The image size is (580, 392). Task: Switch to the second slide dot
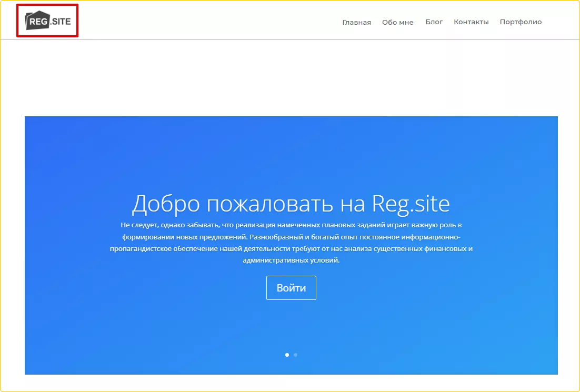pyautogui.click(x=295, y=355)
